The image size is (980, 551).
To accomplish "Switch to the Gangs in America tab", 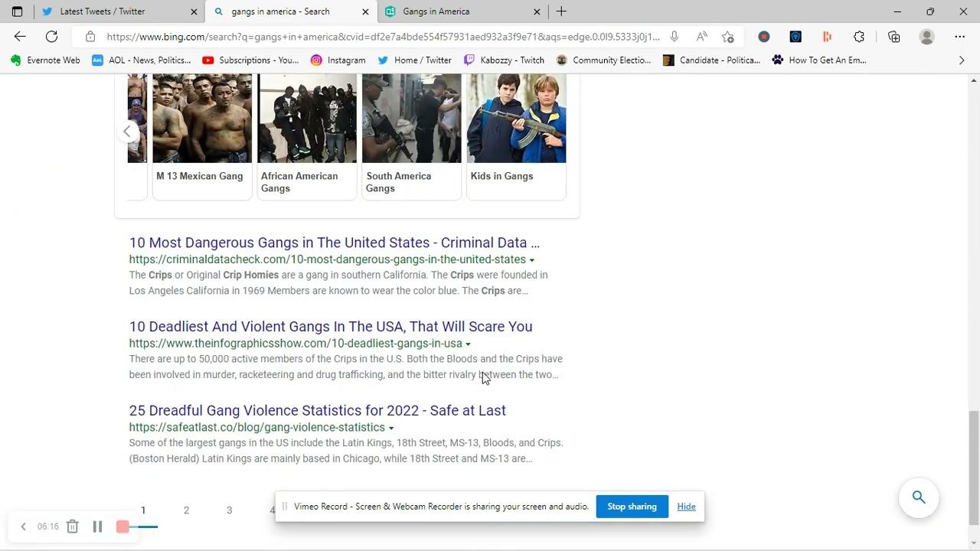I will [462, 11].
